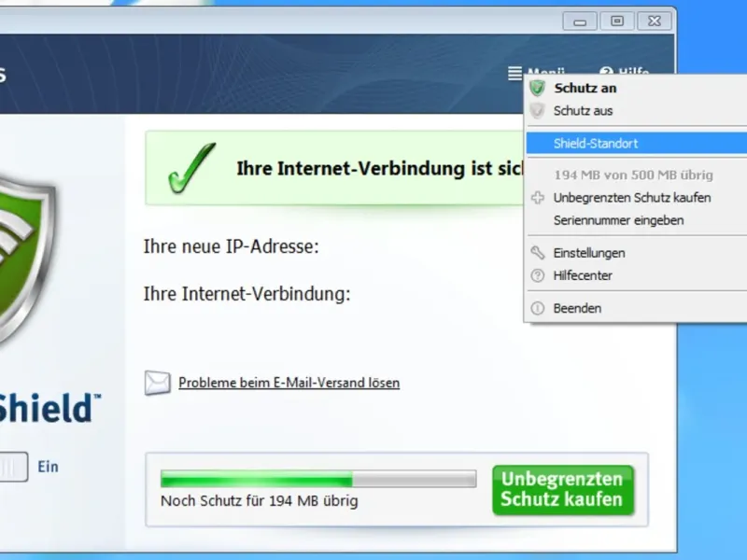Click the power icon beside Beenden

pos(538,309)
